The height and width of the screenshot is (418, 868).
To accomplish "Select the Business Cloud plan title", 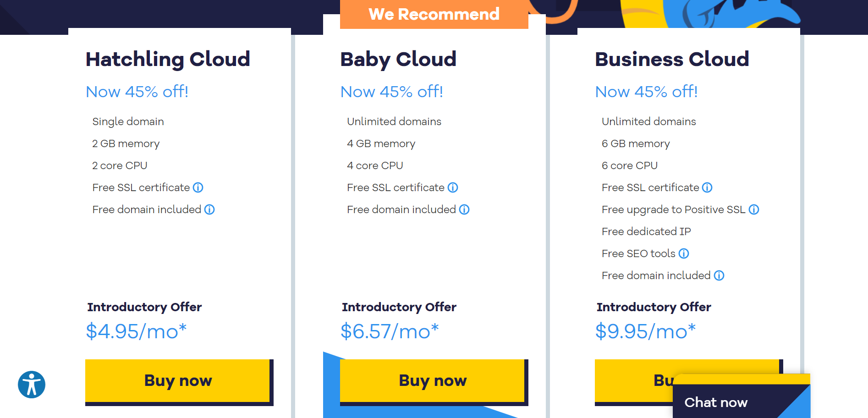I will (672, 59).
